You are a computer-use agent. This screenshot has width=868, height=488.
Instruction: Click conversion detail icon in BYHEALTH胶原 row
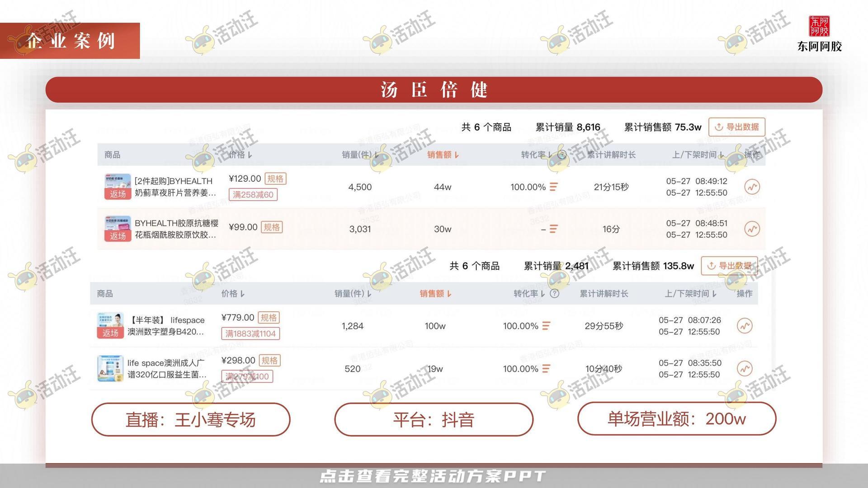point(553,229)
